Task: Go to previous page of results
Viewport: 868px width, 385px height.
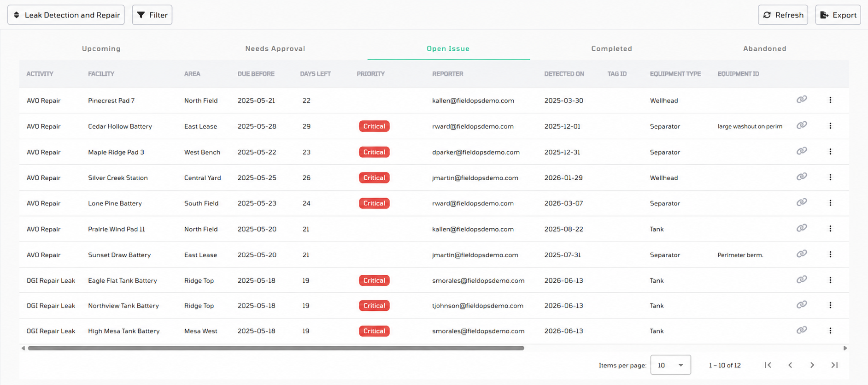Action: click(x=790, y=365)
